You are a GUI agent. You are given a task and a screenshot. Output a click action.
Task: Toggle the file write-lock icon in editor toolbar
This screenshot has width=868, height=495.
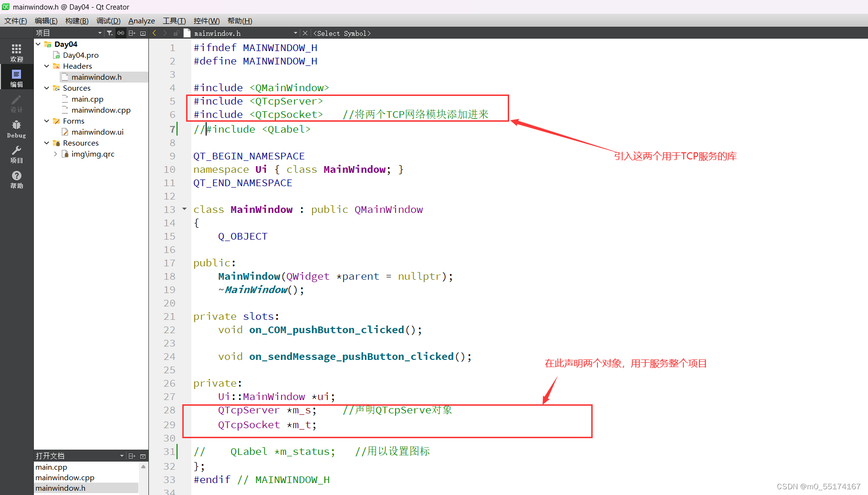(176, 33)
